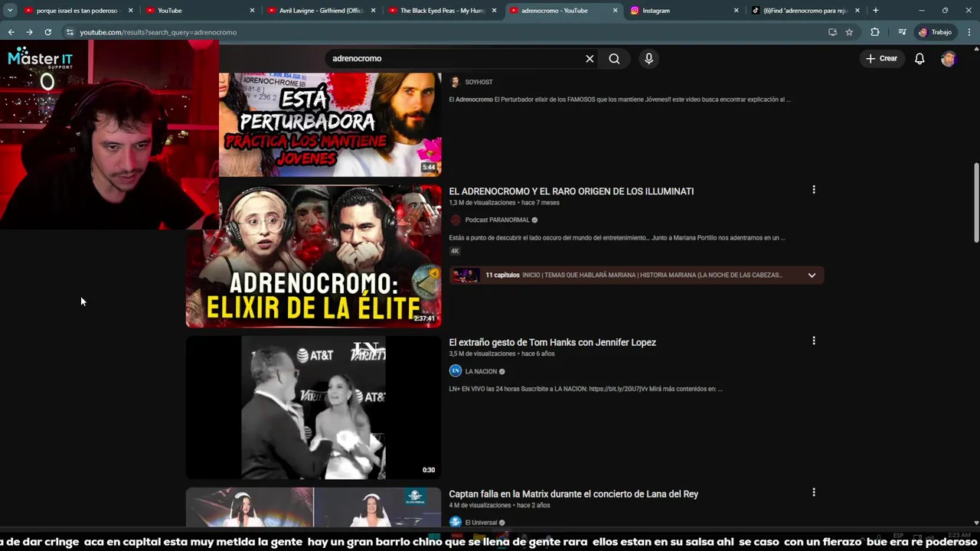
Task: Open more options for Illuminati video
Action: click(x=814, y=190)
